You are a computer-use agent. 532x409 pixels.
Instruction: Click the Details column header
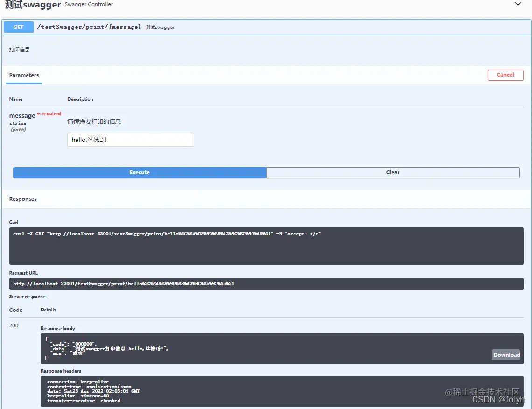click(x=48, y=310)
